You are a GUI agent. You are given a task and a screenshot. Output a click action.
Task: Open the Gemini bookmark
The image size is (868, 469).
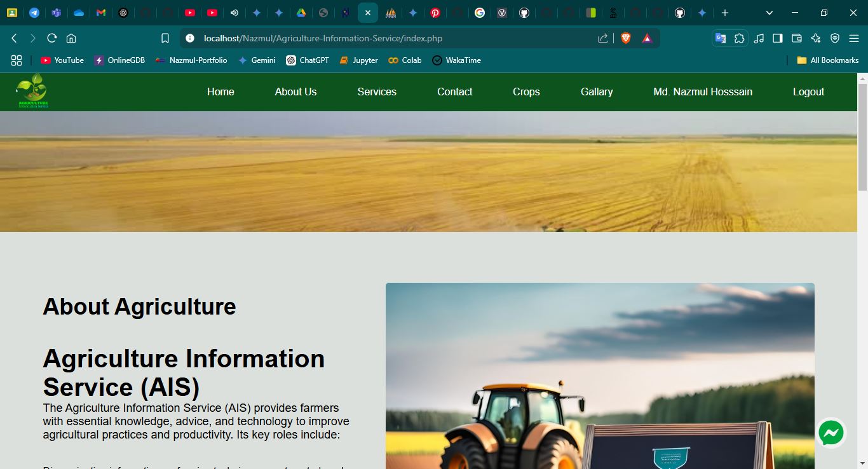pos(257,60)
